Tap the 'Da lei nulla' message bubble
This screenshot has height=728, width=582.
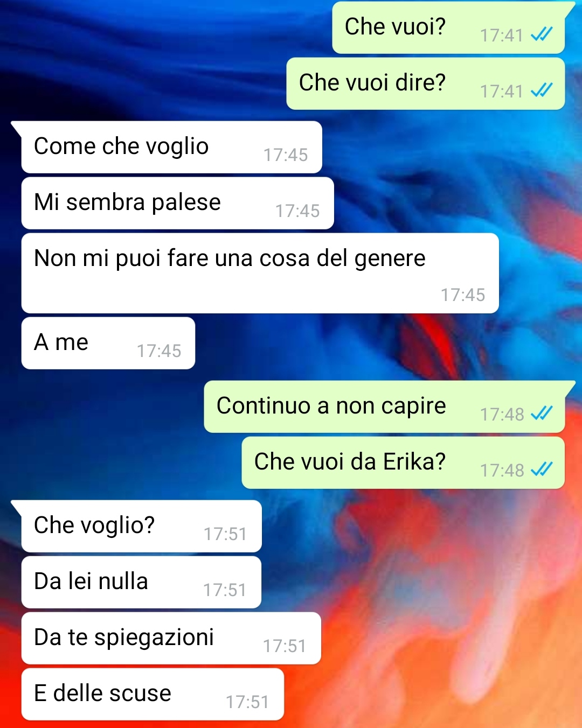pos(141,582)
